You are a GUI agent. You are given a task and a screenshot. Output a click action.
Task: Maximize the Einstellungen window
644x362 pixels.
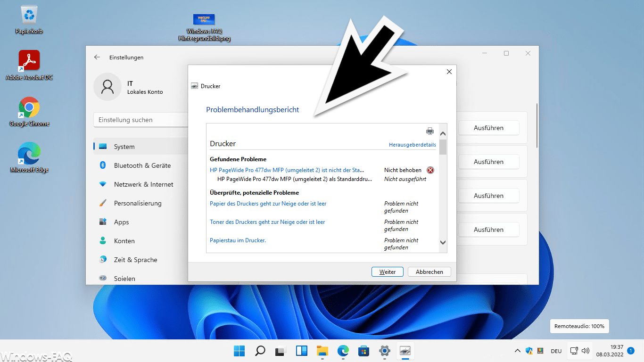pos(506,53)
